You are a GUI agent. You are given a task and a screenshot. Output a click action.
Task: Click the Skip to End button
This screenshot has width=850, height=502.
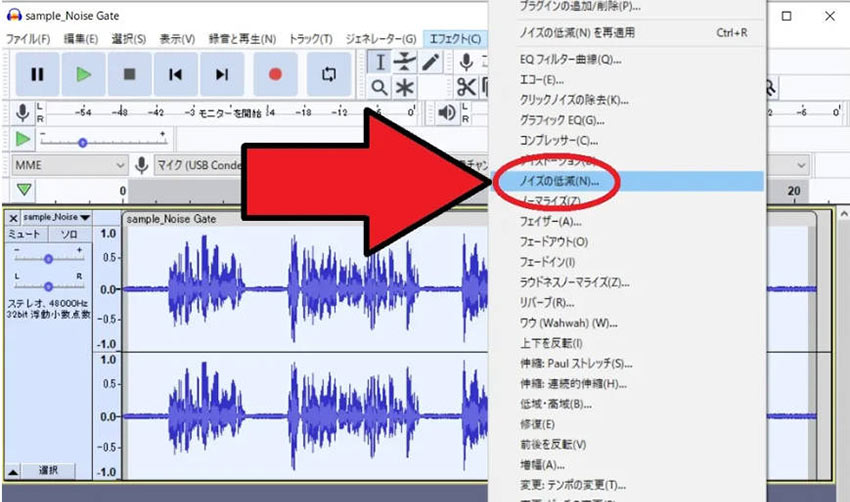point(222,75)
